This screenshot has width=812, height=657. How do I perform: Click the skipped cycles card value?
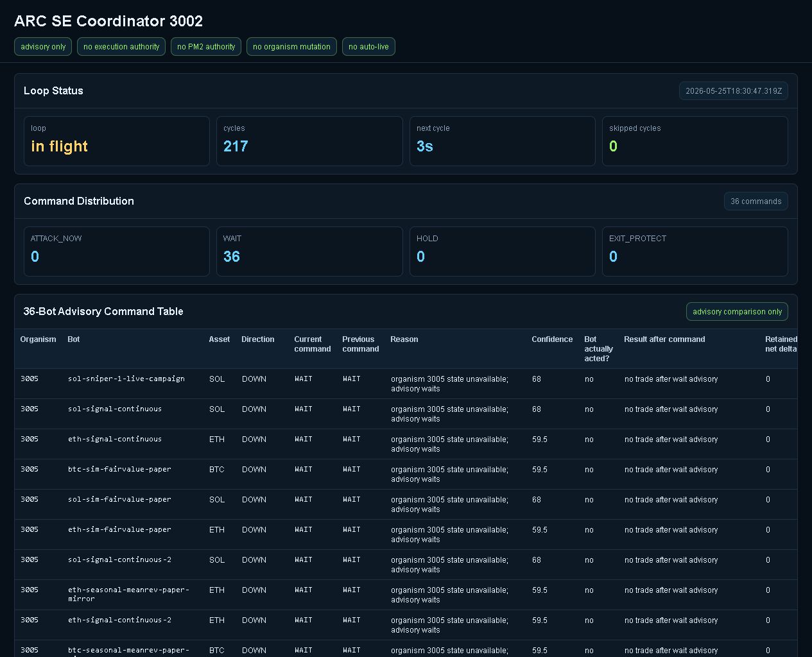pyautogui.click(x=613, y=146)
